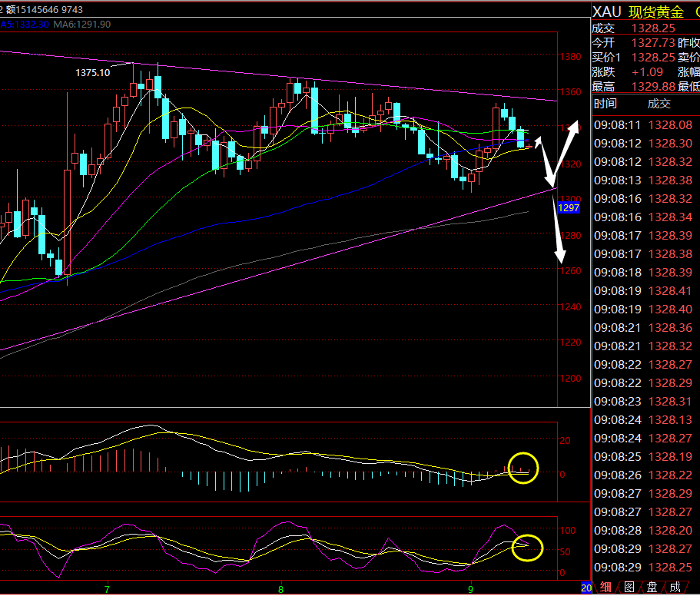700x596 pixels.
Task: Select the tick row 09:08:23 1328.31
Action: (643, 402)
